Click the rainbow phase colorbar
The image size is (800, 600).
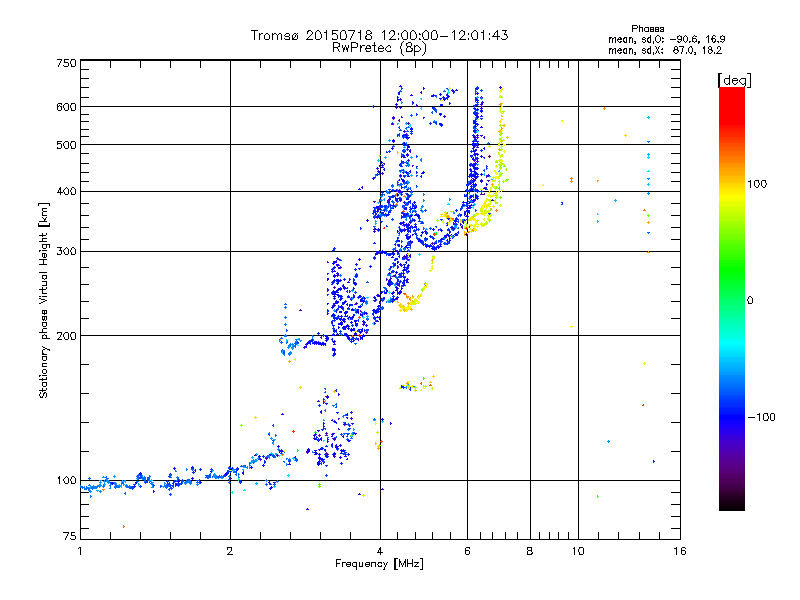click(732, 298)
